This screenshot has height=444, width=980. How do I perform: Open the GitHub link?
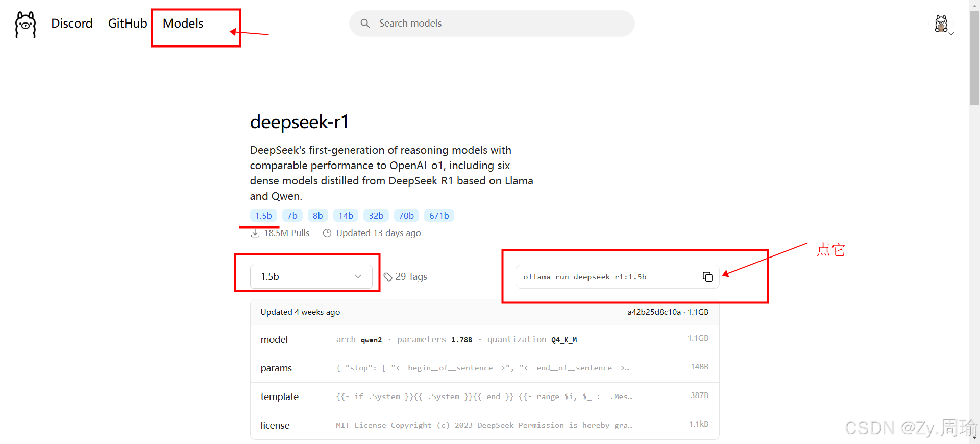click(128, 24)
